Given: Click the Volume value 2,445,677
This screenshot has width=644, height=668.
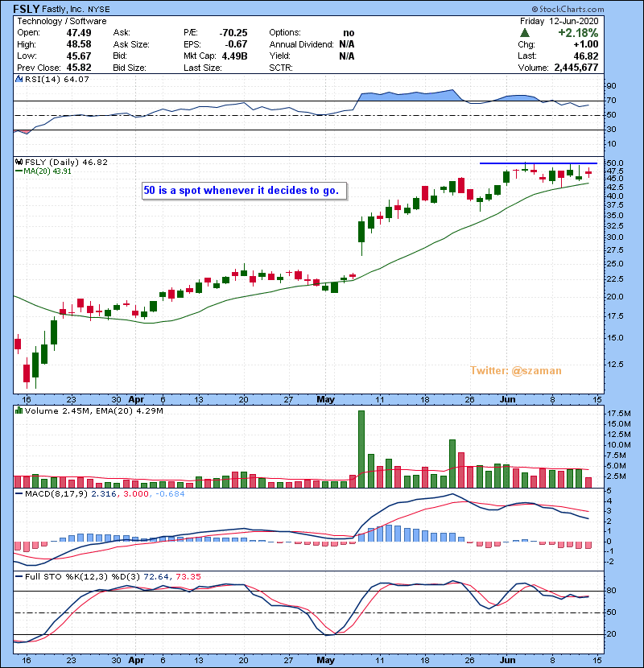Looking at the screenshot, I should coord(576,68).
